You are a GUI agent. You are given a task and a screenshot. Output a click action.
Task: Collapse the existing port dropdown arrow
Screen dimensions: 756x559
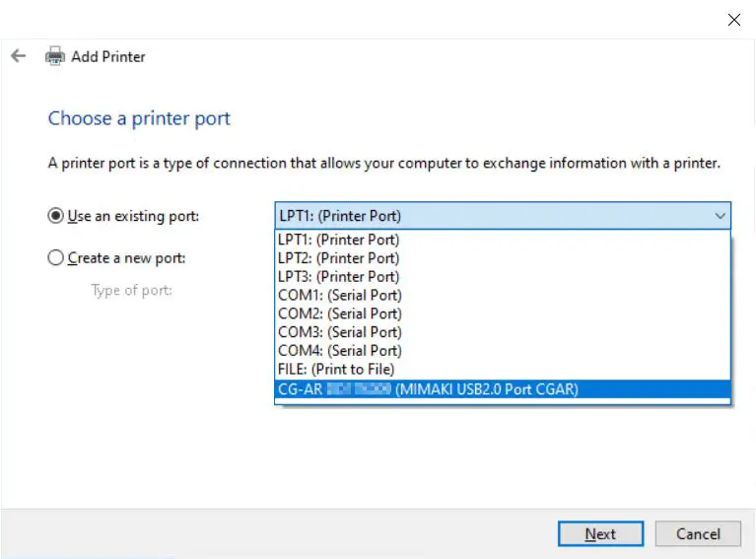pyautogui.click(x=720, y=216)
